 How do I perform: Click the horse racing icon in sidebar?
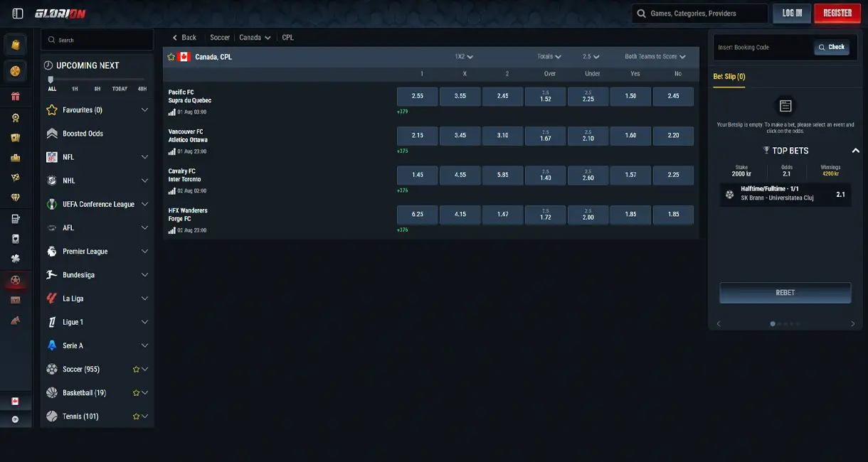15,321
